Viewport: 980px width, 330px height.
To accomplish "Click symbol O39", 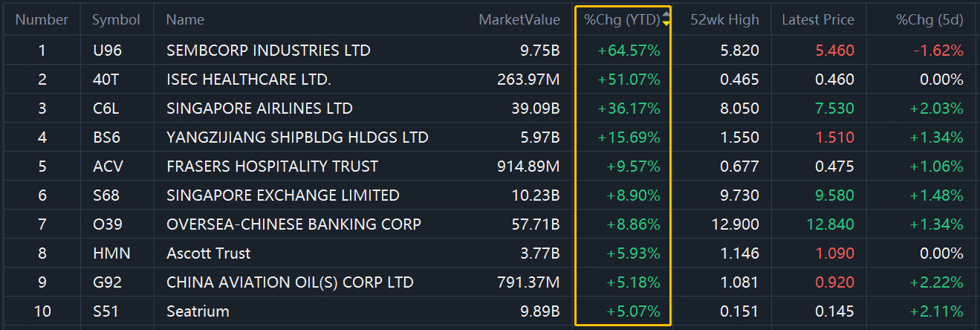I will point(106,224).
